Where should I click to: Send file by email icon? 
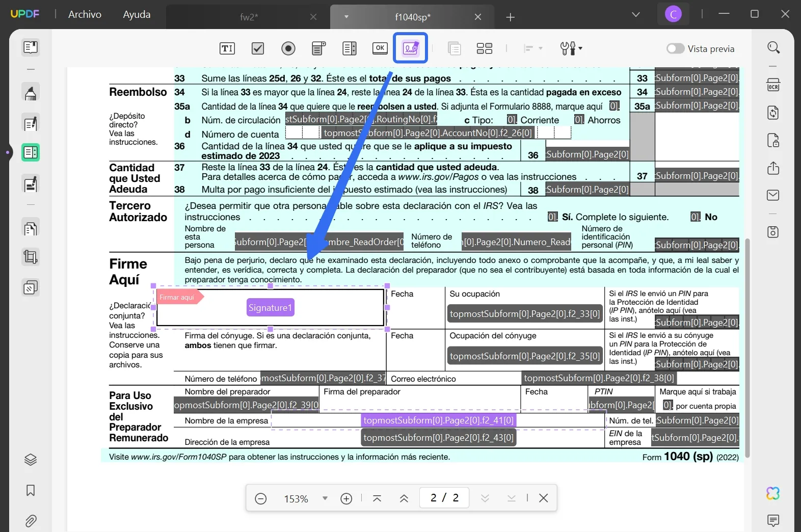[x=773, y=195]
